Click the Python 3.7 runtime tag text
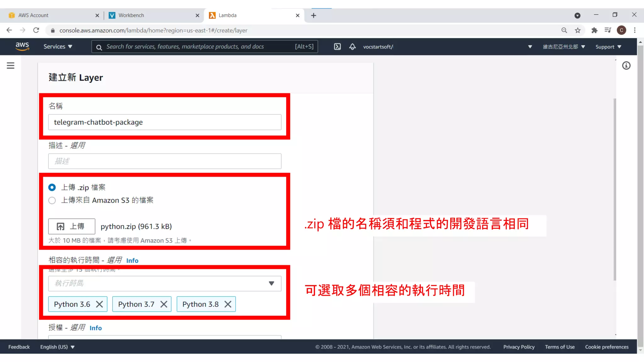The height and width of the screenshot is (362, 644). tap(136, 304)
